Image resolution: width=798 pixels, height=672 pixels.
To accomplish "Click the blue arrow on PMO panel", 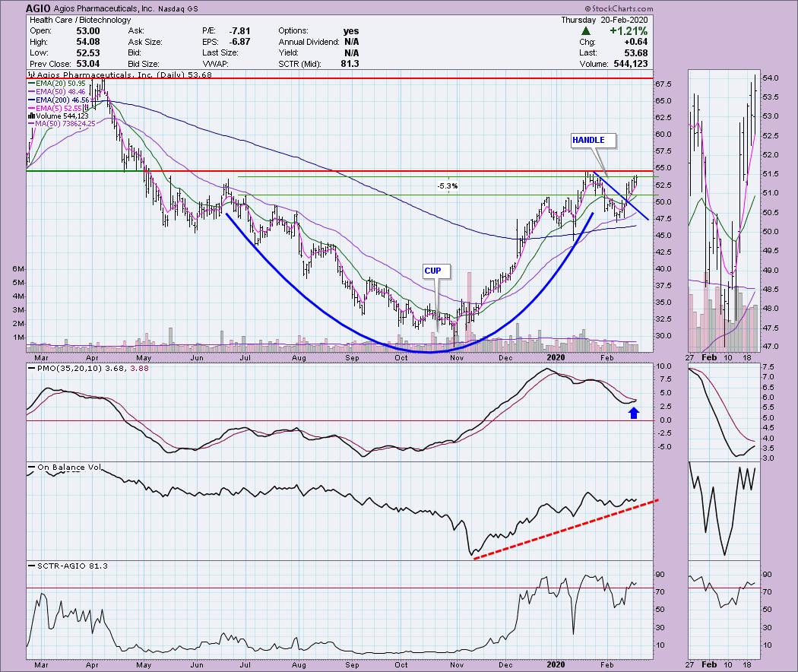I will point(634,413).
